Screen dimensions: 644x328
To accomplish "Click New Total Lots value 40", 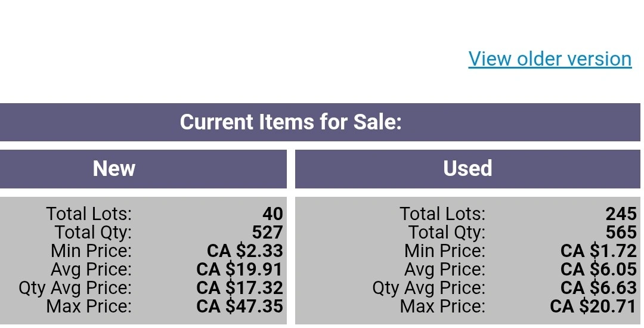I will (273, 214).
